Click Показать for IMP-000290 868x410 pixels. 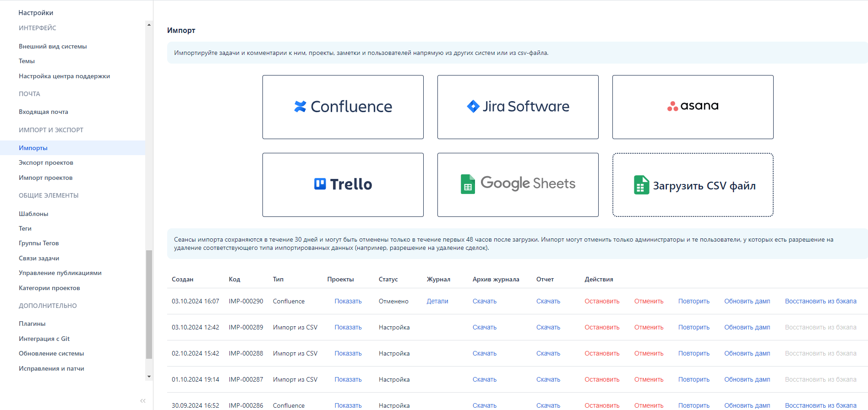pos(348,301)
